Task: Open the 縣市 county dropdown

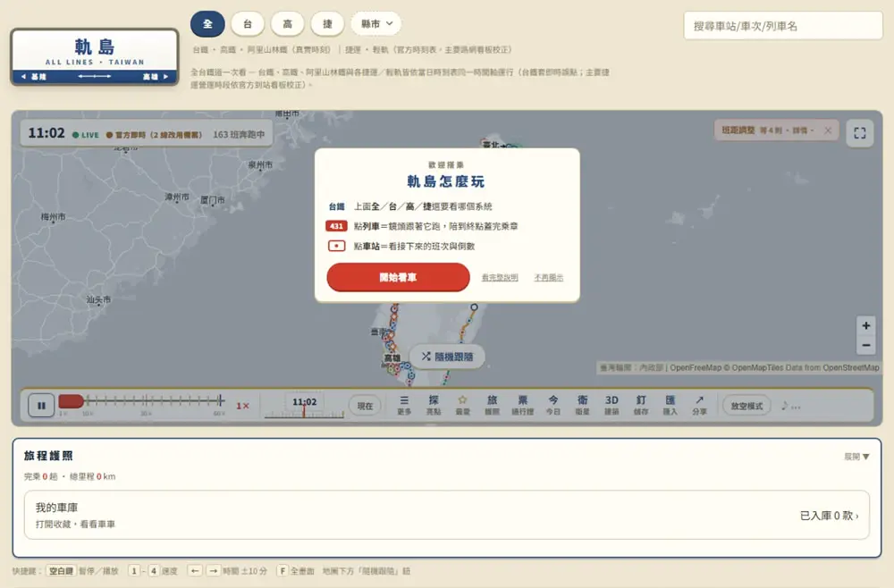Action: (375, 24)
